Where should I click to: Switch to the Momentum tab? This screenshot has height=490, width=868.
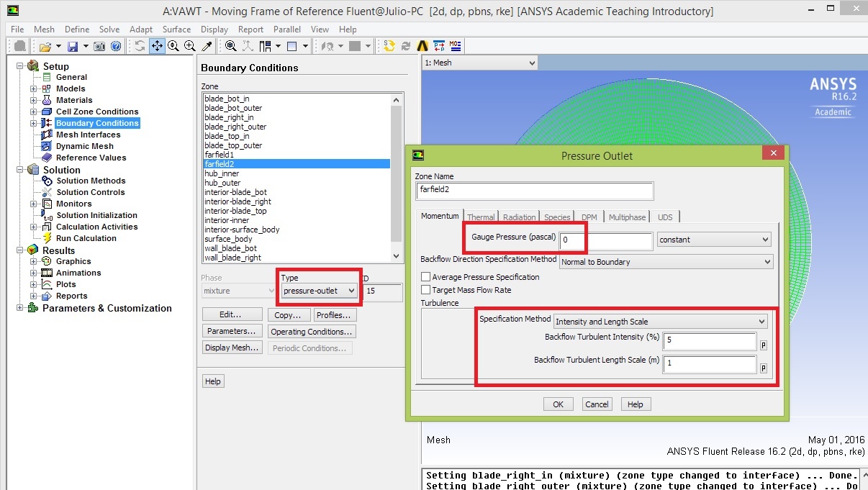click(440, 216)
